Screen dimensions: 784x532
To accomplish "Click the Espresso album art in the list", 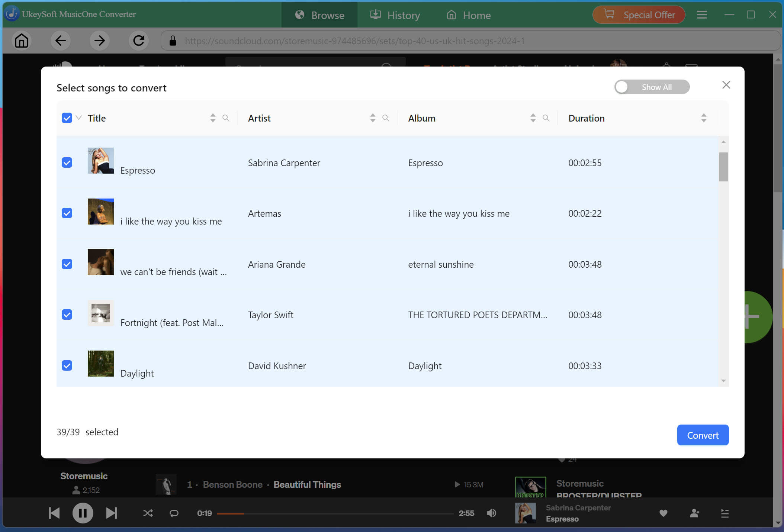I will click(100, 161).
